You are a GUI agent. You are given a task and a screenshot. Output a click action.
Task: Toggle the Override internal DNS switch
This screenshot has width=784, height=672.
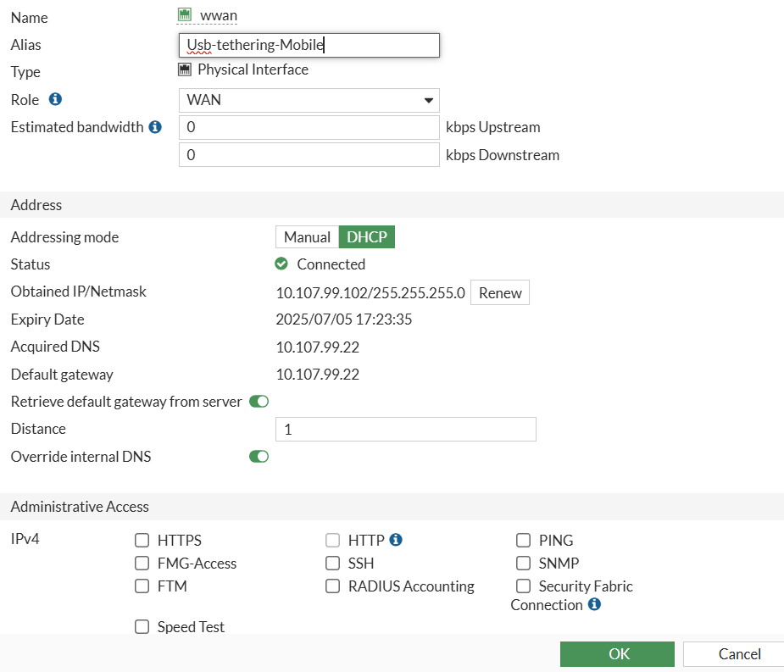259,457
